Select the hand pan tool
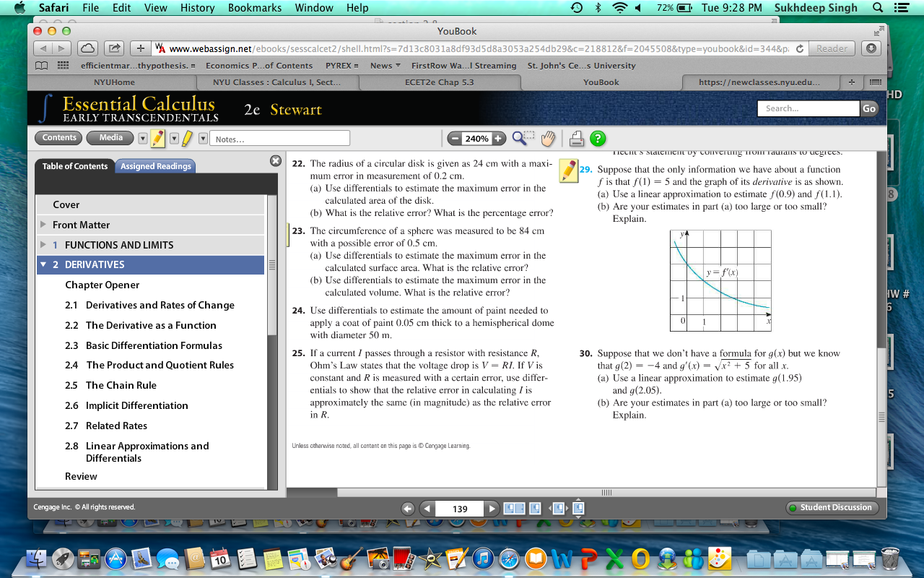924x578 pixels. click(x=549, y=138)
